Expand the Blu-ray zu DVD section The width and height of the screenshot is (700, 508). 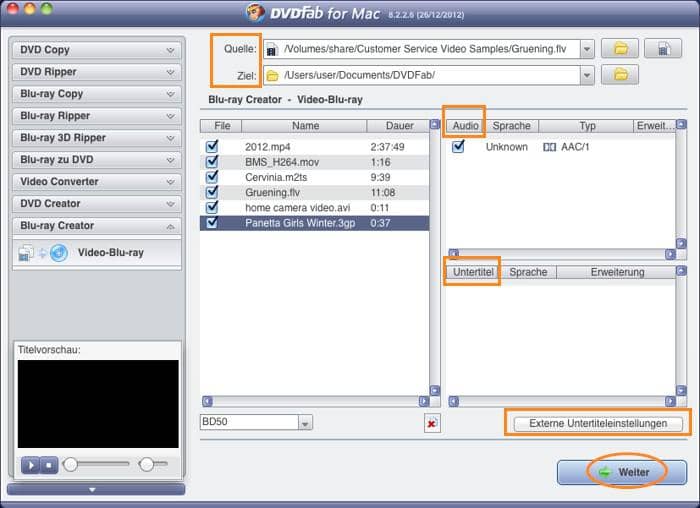[97, 159]
